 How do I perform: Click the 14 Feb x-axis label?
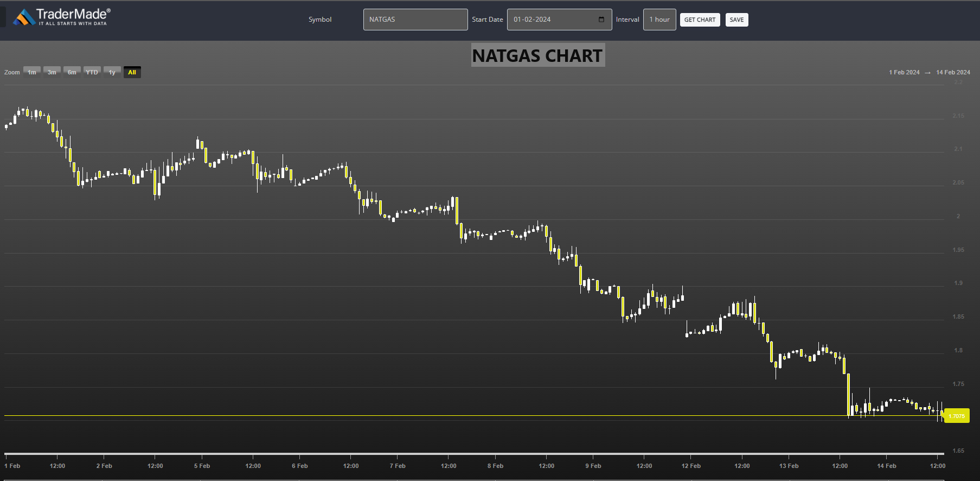pos(887,466)
